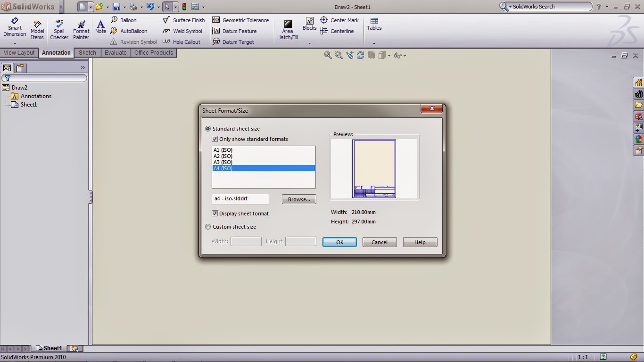The image size is (644, 362).
Task: Insert a Weld Symbol
Action: [182, 31]
